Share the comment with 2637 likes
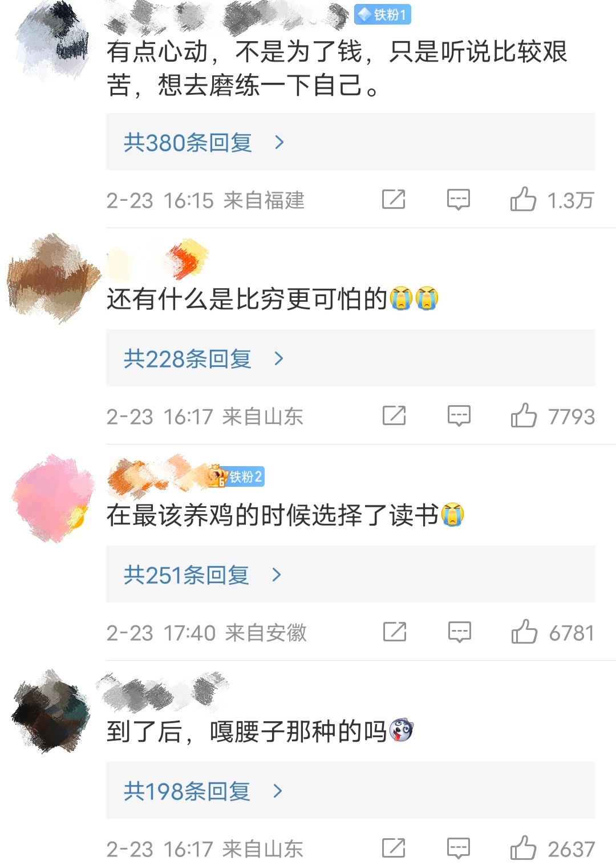The image size is (616, 865). tap(394, 848)
